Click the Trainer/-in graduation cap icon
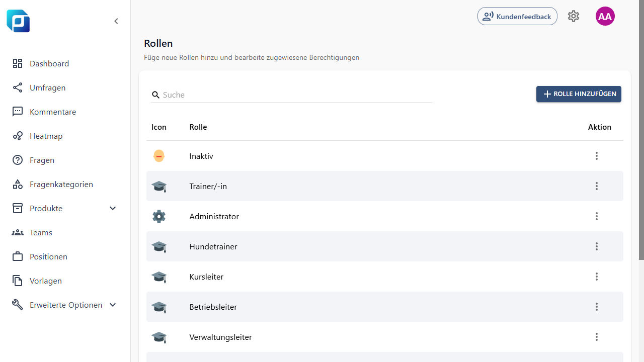Screen dimensions: 644x362 [x=159, y=187]
